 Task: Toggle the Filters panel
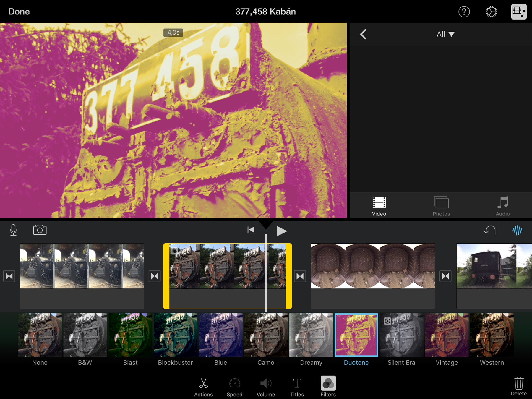[328, 387]
